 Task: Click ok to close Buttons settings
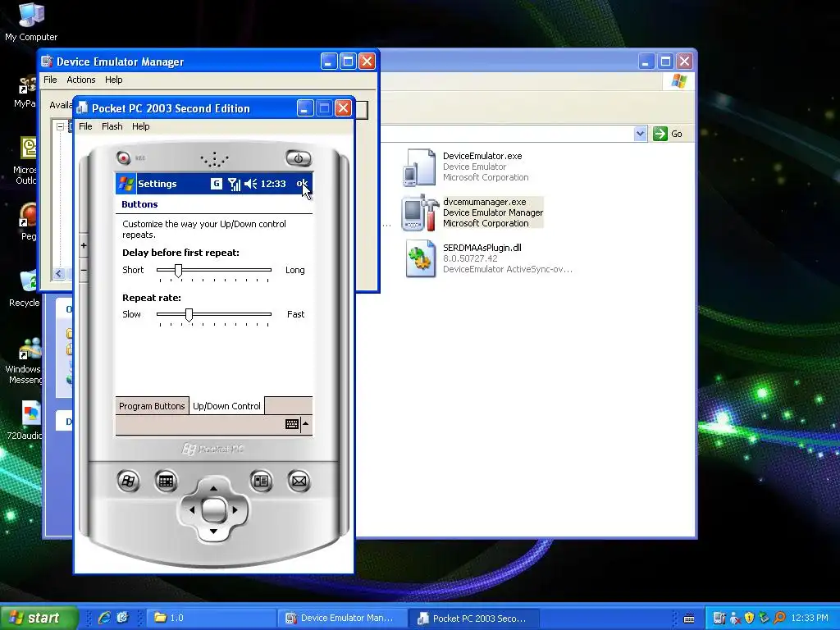pos(302,183)
